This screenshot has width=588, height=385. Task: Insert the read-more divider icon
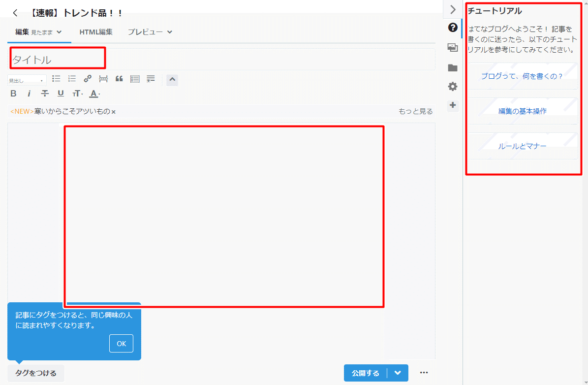(103, 79)
